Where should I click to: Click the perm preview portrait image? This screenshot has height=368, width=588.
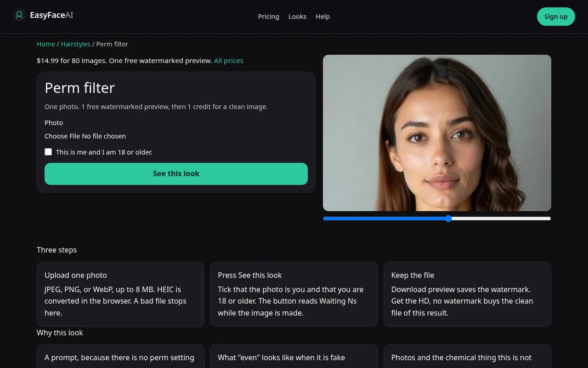pyautogui.click(x=437, y=133)
